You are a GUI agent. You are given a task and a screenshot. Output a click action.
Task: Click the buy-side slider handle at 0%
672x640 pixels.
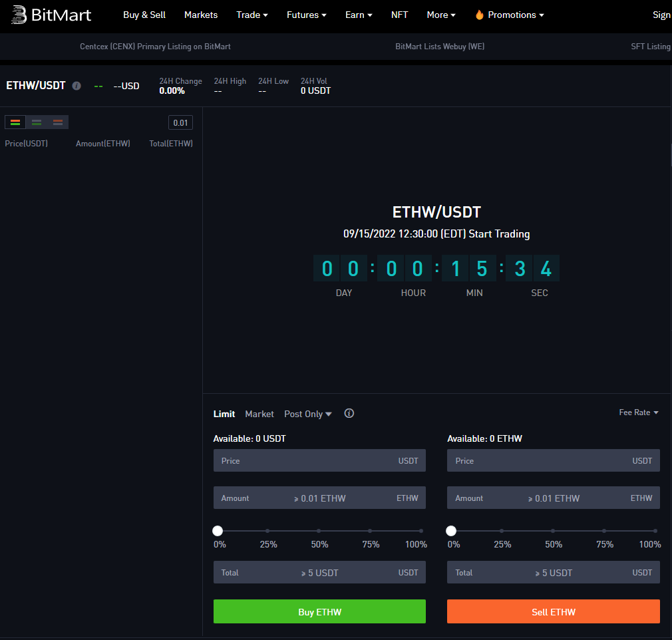pyautogui.click(x=218, y=531)
